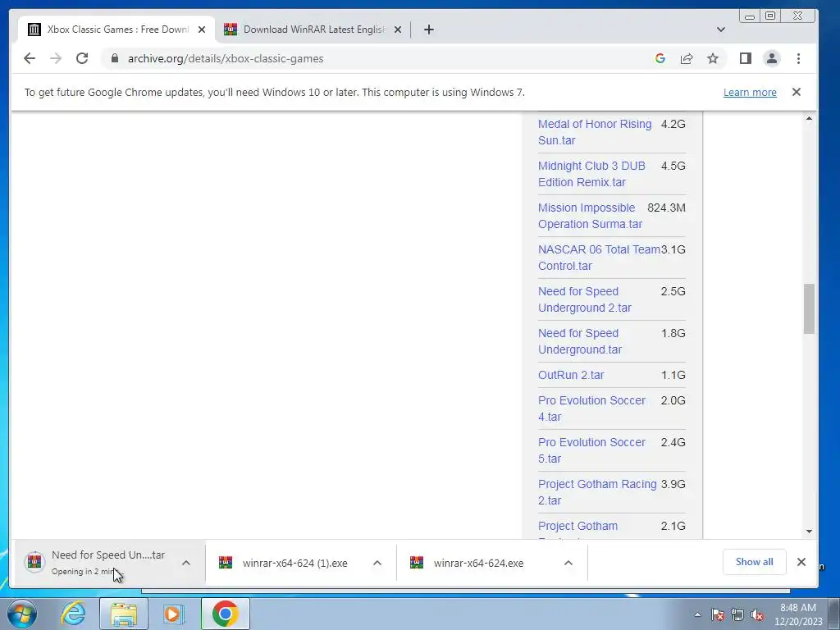Download Midnight Club 3 DUB Edition Remix.tar
The height and width of the screenshot is (630, 840).
591,174
